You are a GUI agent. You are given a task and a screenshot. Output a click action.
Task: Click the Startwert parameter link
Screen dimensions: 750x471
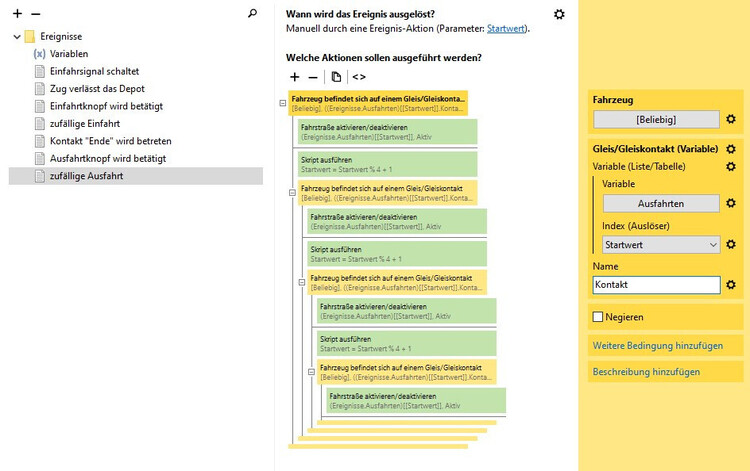(506, 28)
